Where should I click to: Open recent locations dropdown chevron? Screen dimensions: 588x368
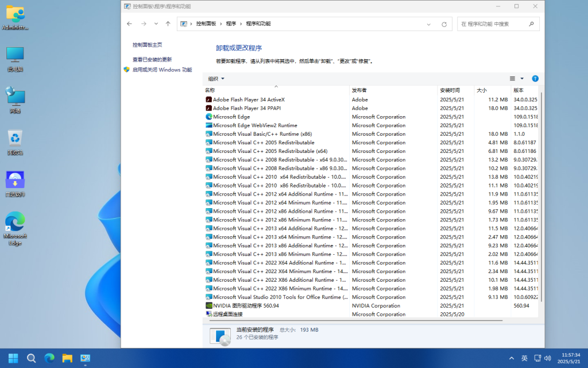click(156, 24)
